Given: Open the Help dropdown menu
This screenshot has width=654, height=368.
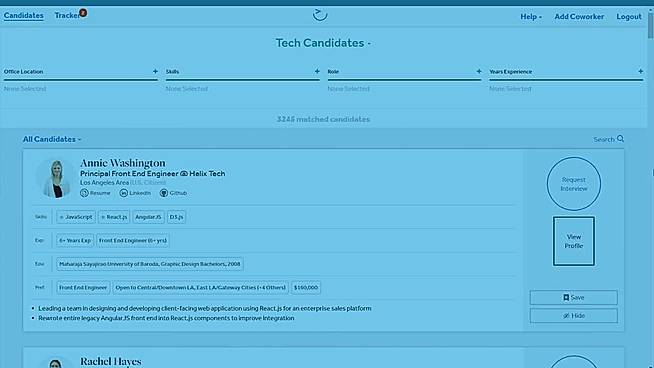Looking at the screenshot, I should (531, 17).
